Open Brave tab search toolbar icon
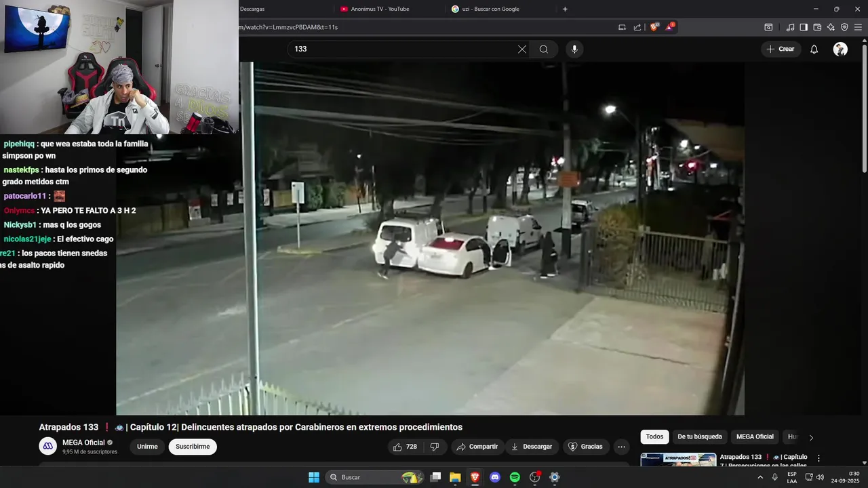868x488 pixels. click(x=768, y=27)
